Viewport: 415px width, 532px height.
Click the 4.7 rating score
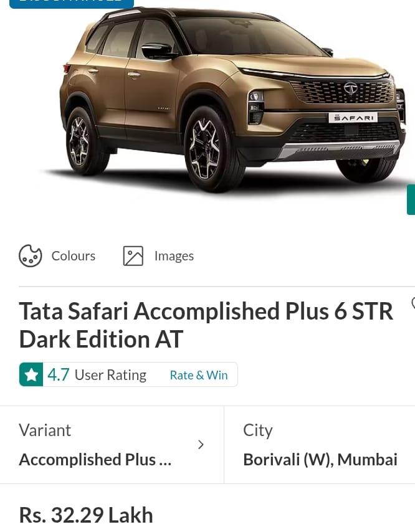pos(59,375)
